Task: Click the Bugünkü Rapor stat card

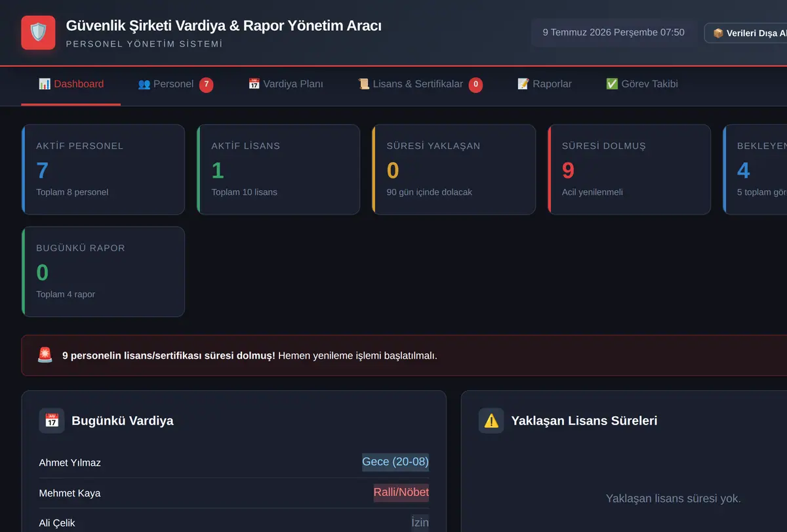Action: click(103, 272)
